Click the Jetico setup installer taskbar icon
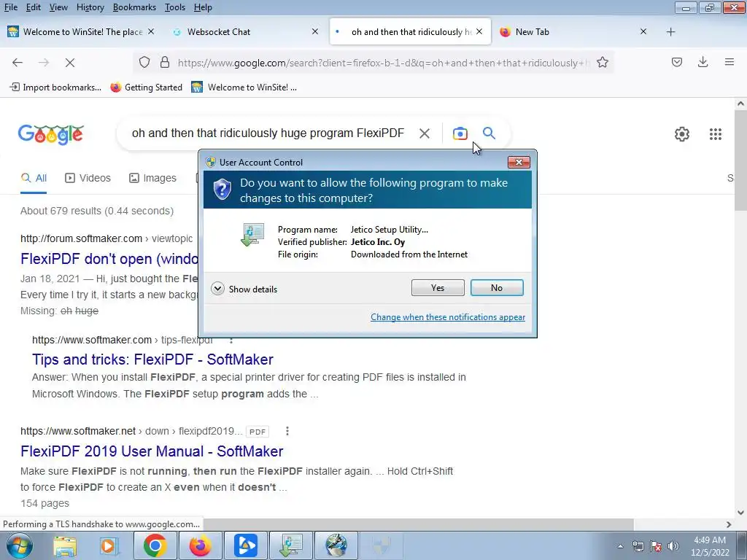 click(x=290, y=545)
